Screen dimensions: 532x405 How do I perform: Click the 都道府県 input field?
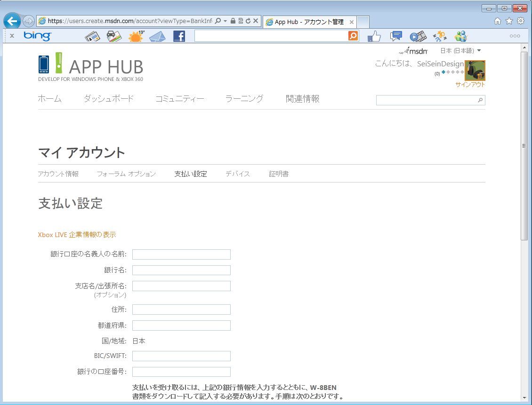coord(182,326)
